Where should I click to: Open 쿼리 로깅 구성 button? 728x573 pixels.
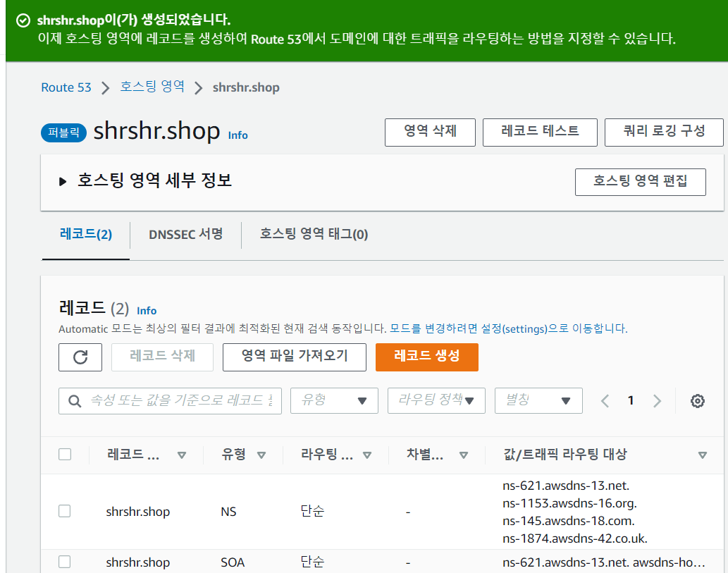(x=664, y=133)
